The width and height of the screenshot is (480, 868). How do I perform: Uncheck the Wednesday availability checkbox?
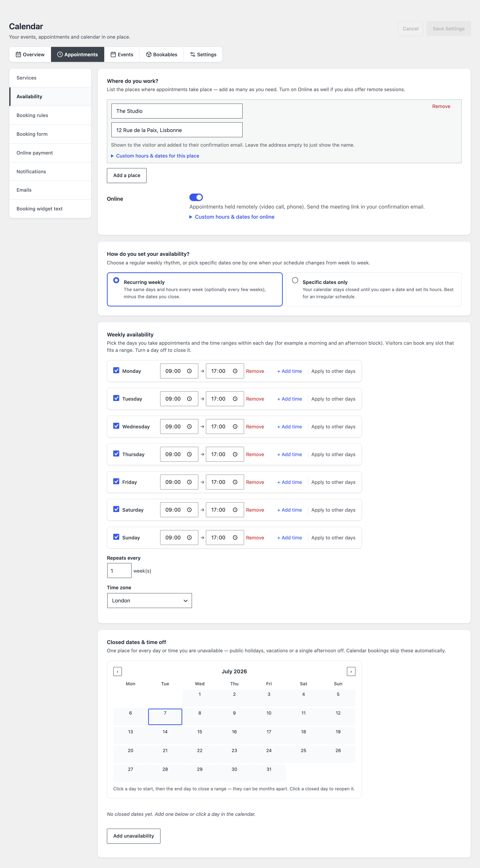pos(116,426)
